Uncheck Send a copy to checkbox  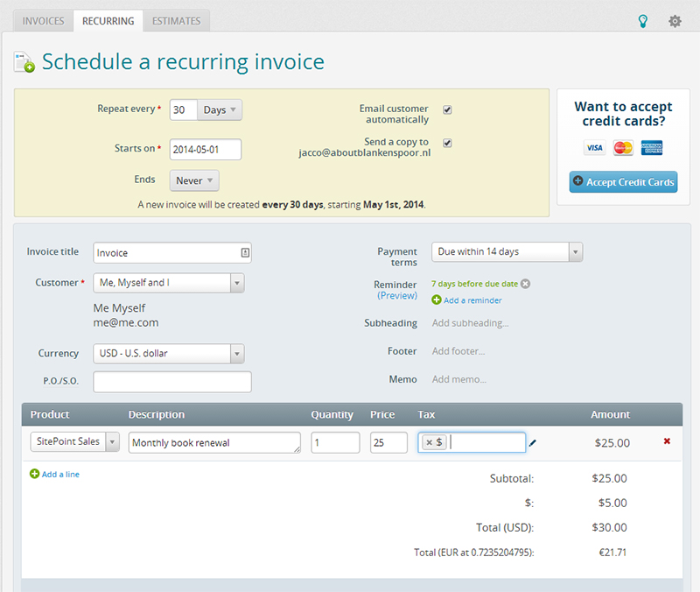[447, 143]
